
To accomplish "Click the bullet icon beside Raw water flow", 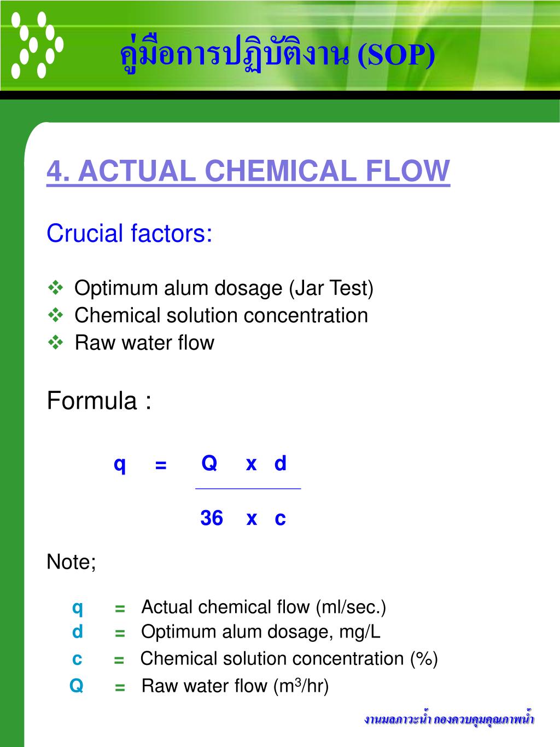I will pyautogui.click(x=56, y=342).
